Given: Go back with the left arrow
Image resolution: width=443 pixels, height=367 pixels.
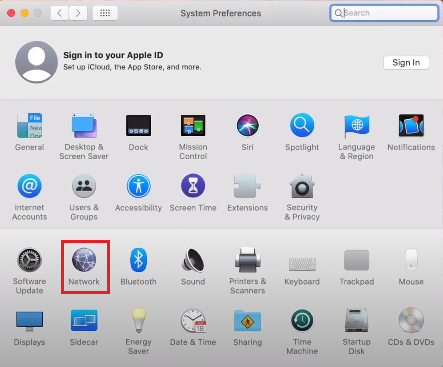Looking at the screenshot, I should (60, 13).
